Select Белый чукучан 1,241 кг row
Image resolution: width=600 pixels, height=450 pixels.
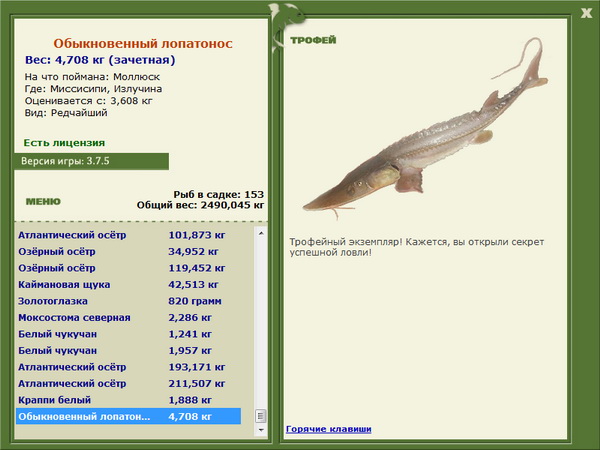[129, 334]
